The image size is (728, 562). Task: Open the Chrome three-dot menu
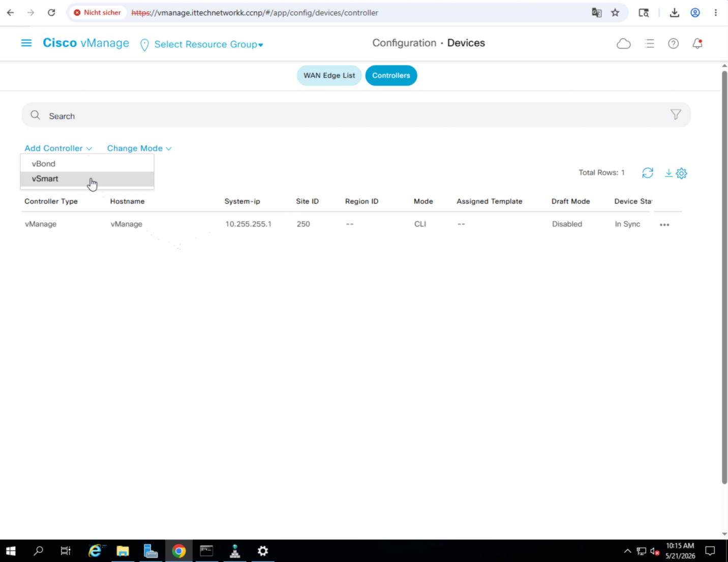pos(716,13)
